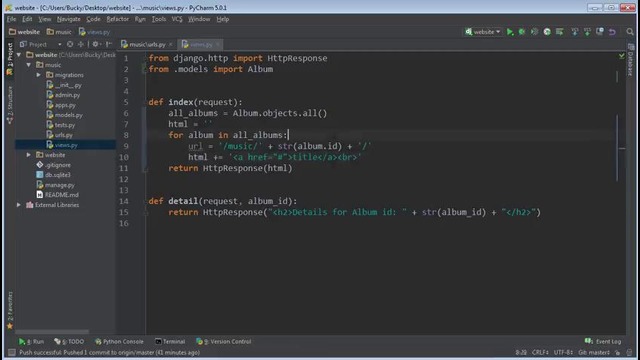Click the cursor position indicator in status bar
Image resolution: width=640 pixels, height=360 pixels.
pyautogui.click(x=521, y=352)
